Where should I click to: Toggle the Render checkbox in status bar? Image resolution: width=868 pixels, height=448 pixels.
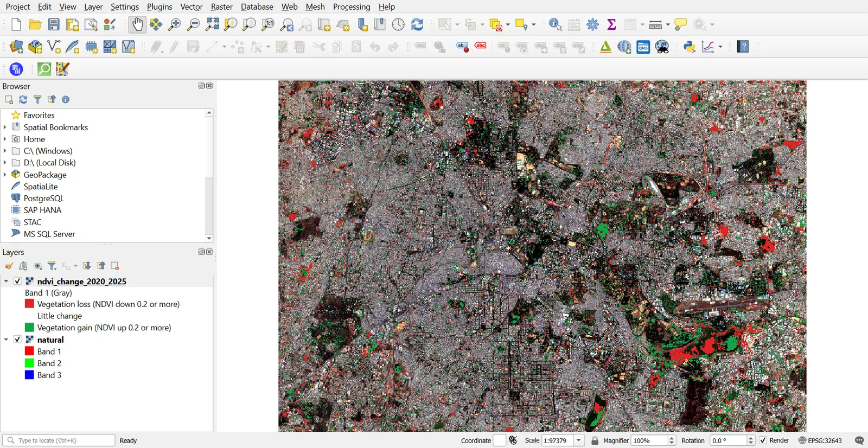[763, 440]
